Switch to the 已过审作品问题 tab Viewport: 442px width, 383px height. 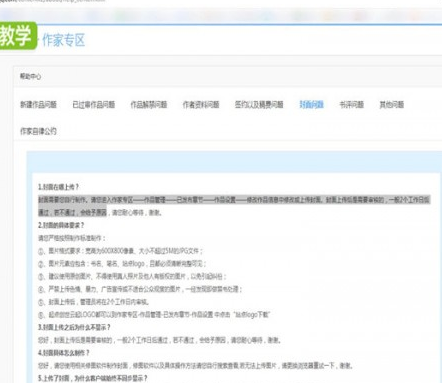[94, 105]
